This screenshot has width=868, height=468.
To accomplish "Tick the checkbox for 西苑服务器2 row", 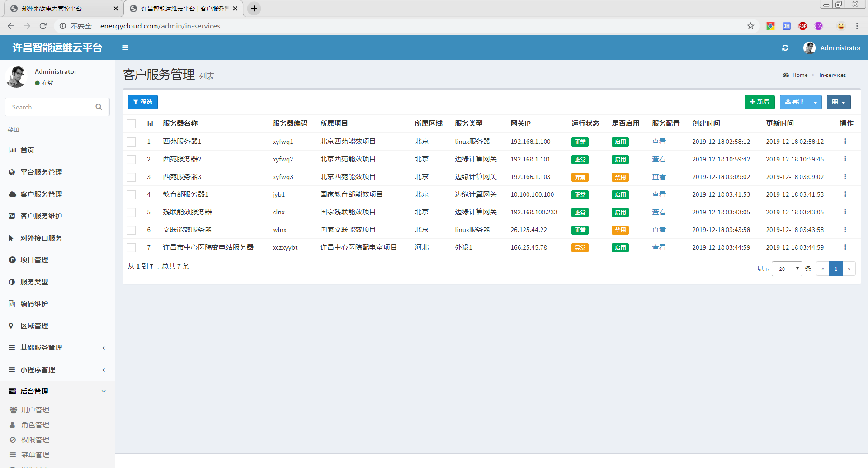I will (131, 160).
